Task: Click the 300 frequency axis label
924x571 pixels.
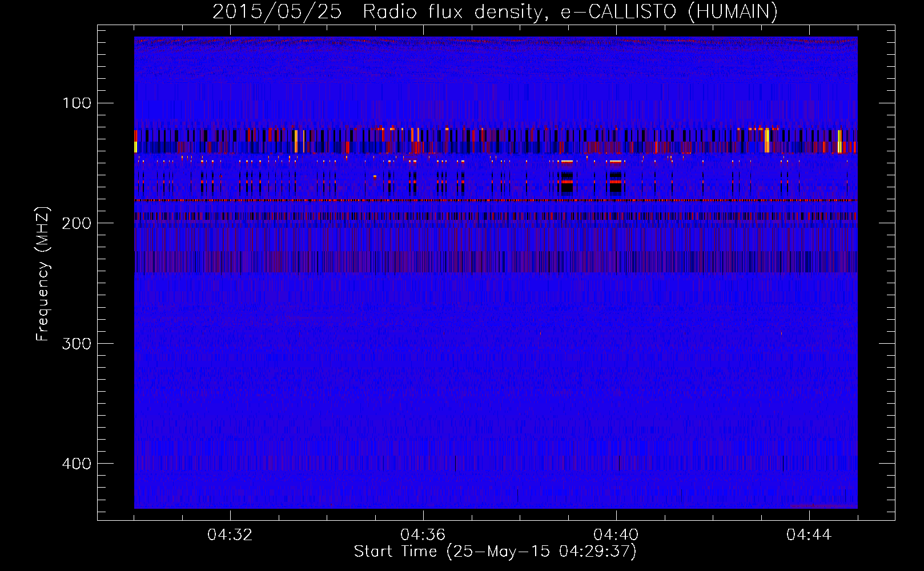Action: pyautogui.click(x=77, y=343)
